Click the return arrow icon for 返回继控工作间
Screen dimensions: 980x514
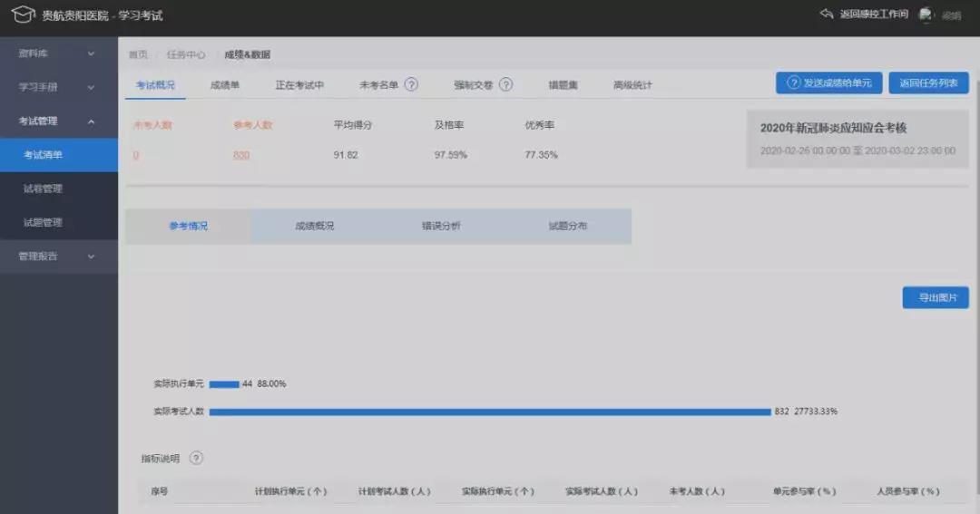pyautogui.click(x=826, y=15)
